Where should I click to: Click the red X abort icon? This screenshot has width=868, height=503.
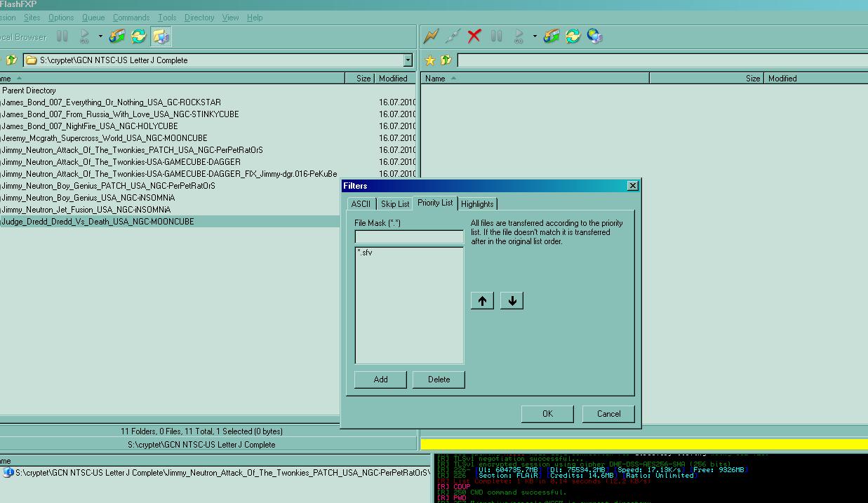474,36
